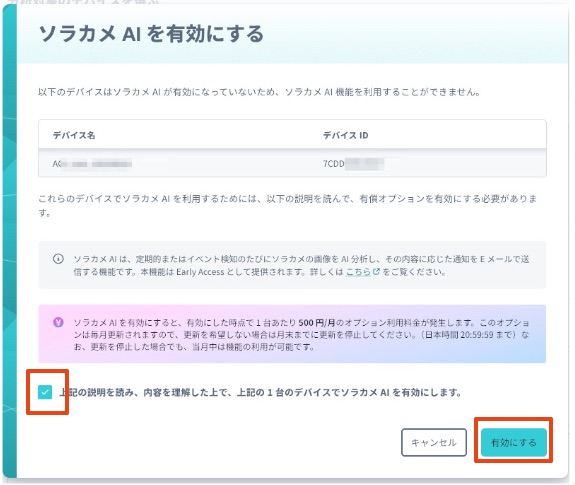The width and height of the screenshot is (575, 485).
Task: Click the 有効にする button
Action: tap(513, 442)
